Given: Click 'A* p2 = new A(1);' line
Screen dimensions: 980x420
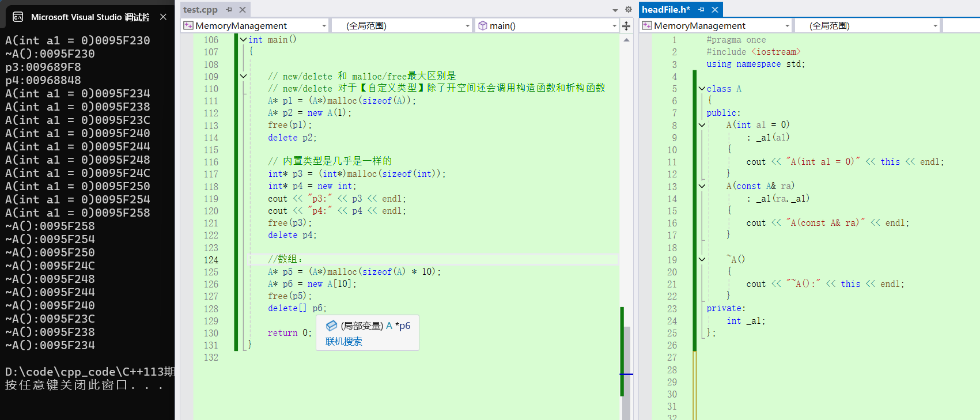Looking at the screenshot, I should click(x=309, y=113).
